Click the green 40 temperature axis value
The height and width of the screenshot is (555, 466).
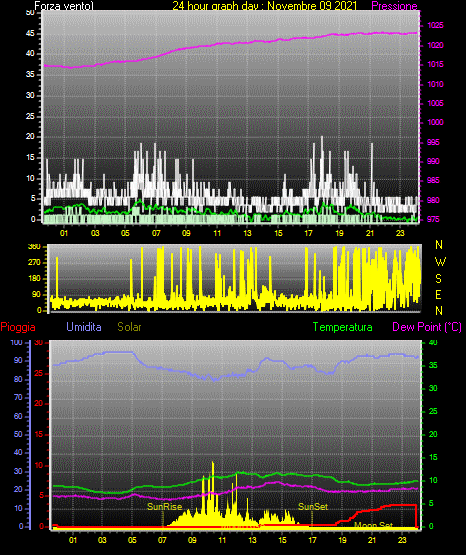(x=433, y=342)
